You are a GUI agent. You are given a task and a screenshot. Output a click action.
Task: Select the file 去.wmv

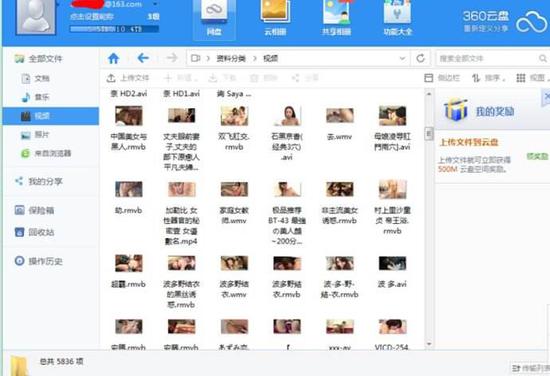(340, 123)
